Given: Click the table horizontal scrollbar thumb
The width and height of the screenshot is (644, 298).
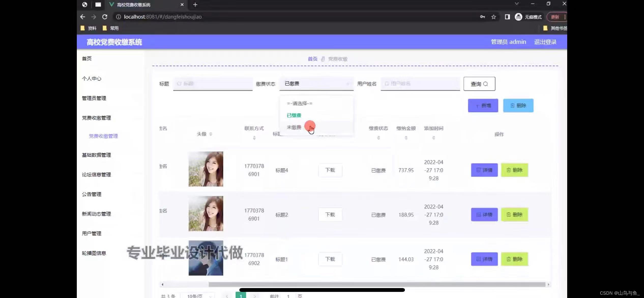Looking at the screenshot, I should tap(377, 284).
